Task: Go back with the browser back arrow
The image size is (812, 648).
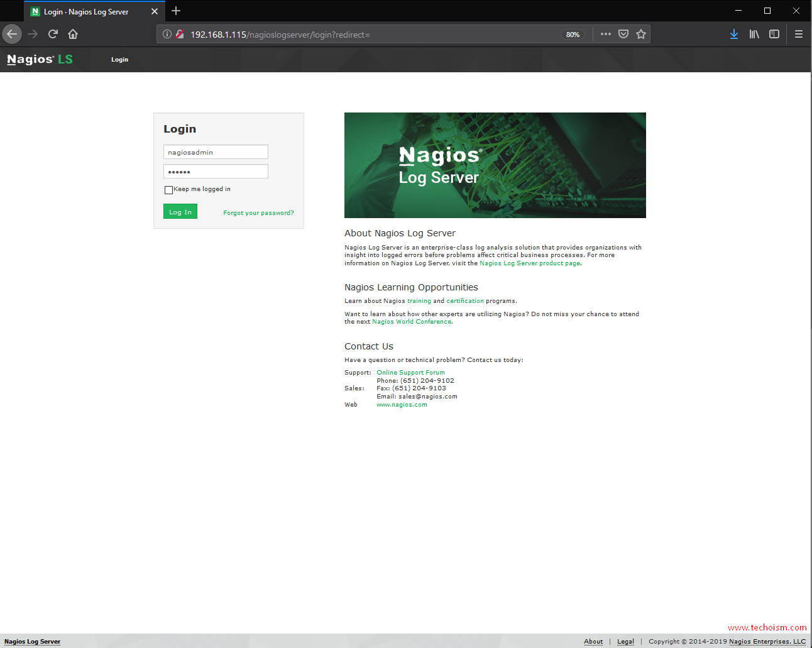Action: click(12, 34)
